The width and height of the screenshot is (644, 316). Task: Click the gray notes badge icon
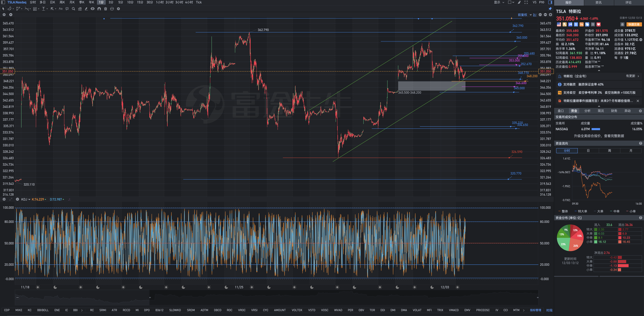click(593, 25)
